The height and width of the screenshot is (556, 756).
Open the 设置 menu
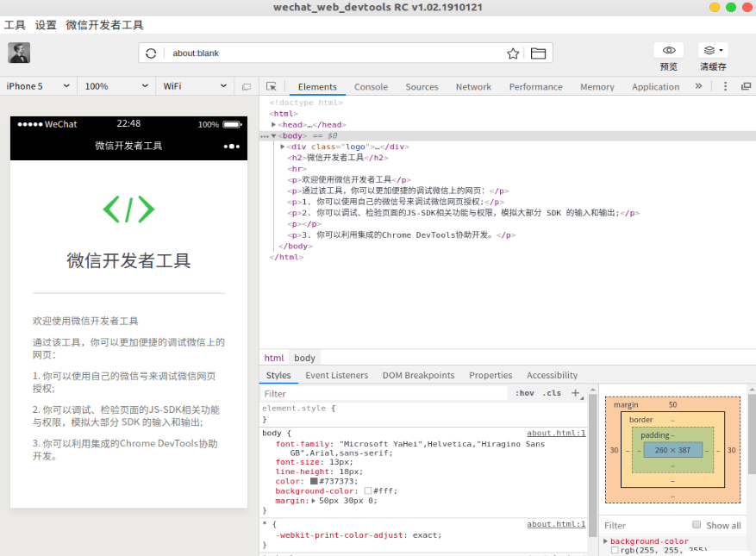tap(46, 25)
